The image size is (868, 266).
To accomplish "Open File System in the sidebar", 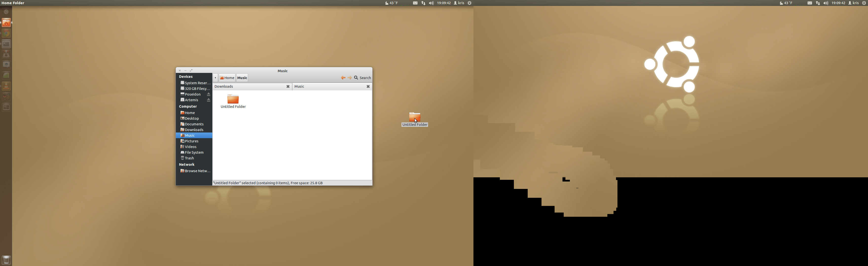I will 194,152.
